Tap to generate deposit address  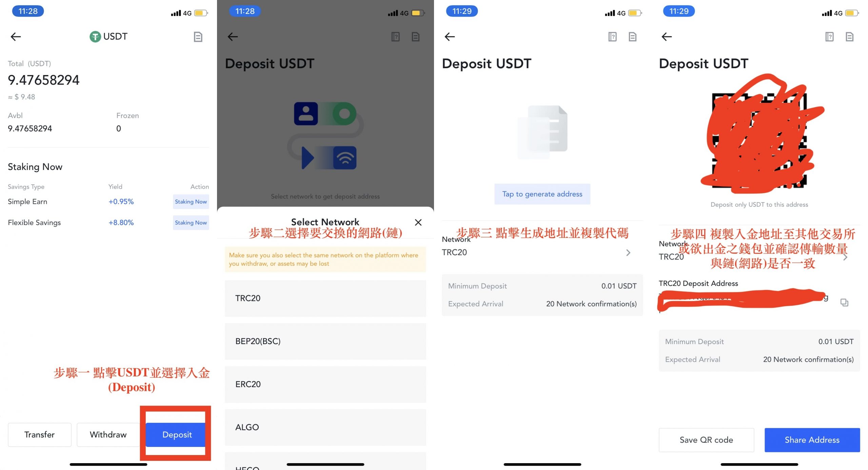pos(542,193)
